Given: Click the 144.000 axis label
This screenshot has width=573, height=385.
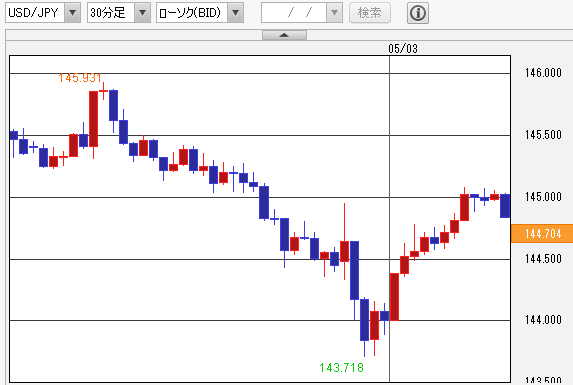Looking at the screenshot, I should coord(543,320).
